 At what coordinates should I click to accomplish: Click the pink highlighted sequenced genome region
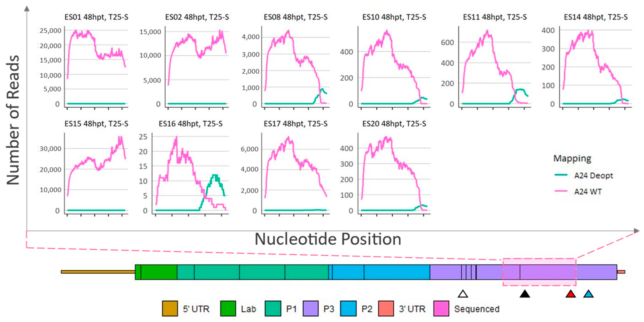[x=540, y=272]
